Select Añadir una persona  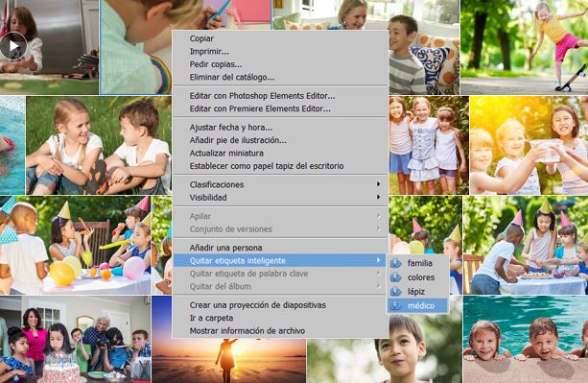pyautogui.click(x=280, y=248)
